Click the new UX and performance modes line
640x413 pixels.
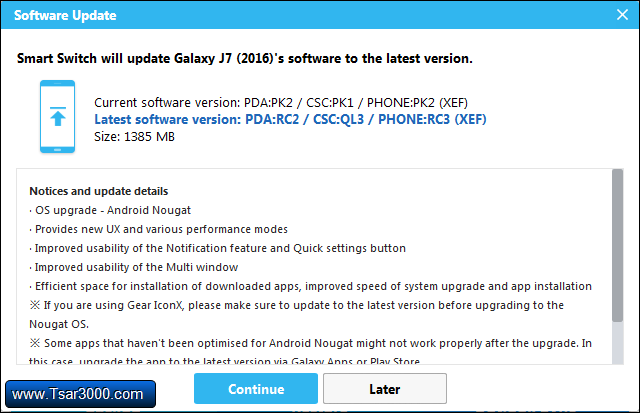click(x=159, y=229)
